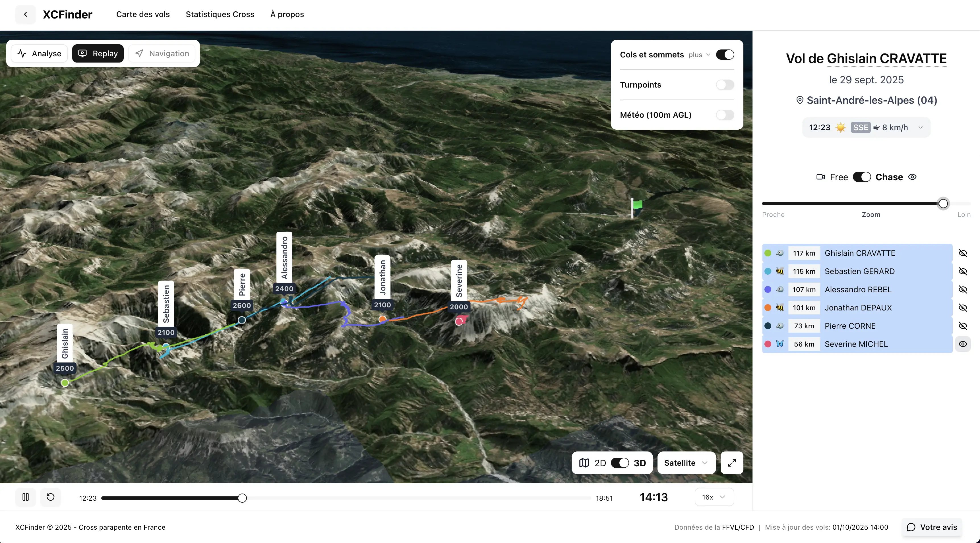Open the Satellite map style dropdown
Screen dimensions: 980x543
(x=686, y=463)
